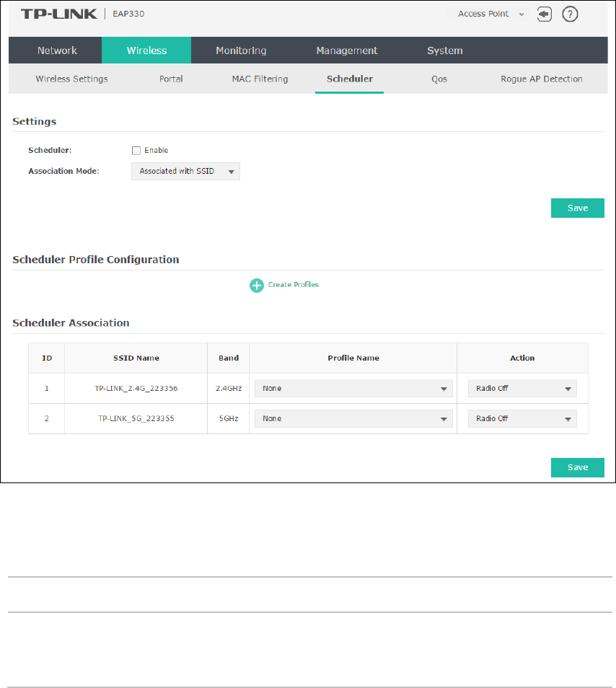Expand the Association Mode dropdown
Image resolution: width=616 pixels, height=688 pixels.
[x=185, y=171]
